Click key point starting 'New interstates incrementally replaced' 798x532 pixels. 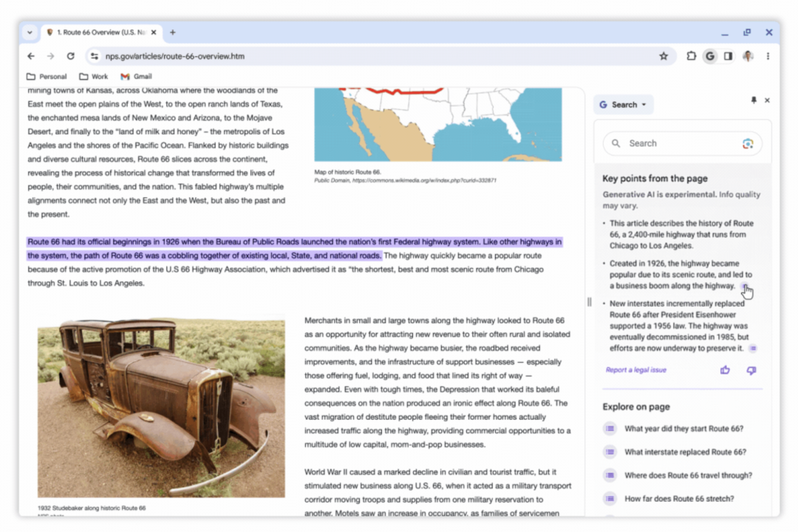coord(679,326)
